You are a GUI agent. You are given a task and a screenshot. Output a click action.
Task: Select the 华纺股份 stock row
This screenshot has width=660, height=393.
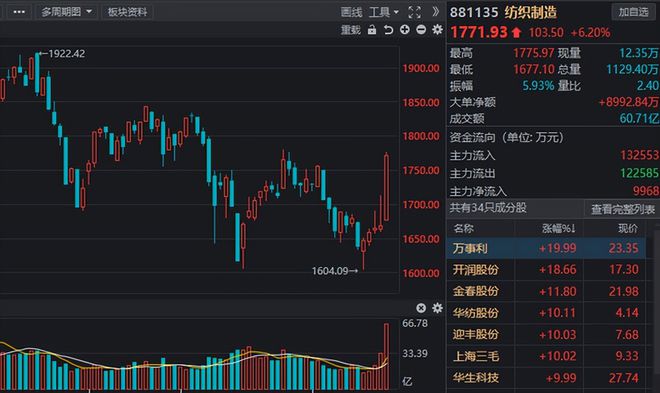(546, 313)
